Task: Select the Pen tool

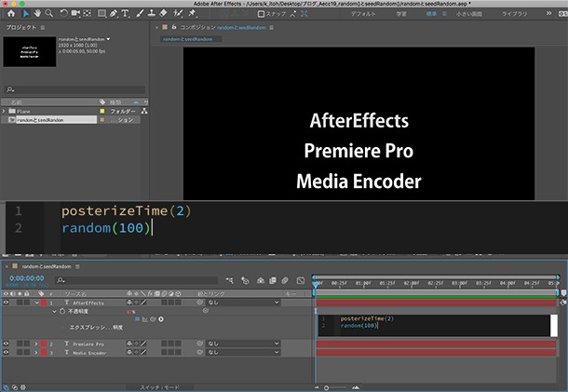Action: (114, 13)
